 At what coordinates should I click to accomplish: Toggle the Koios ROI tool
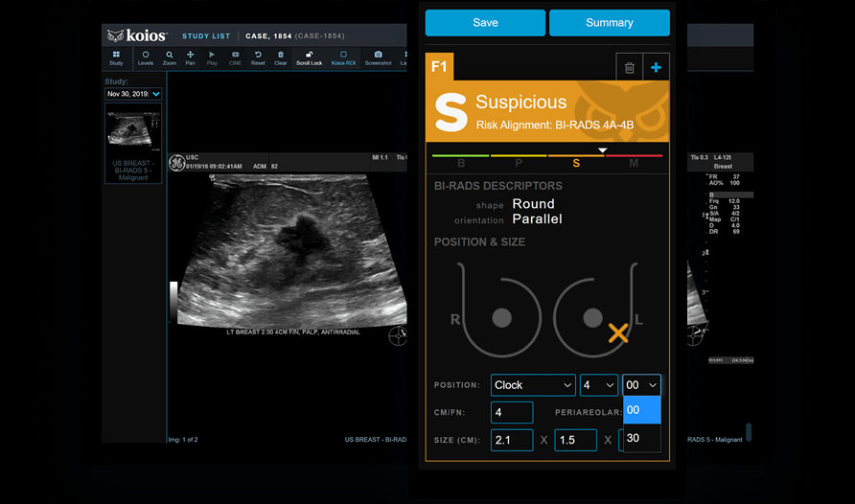click(x=343, y=57)
